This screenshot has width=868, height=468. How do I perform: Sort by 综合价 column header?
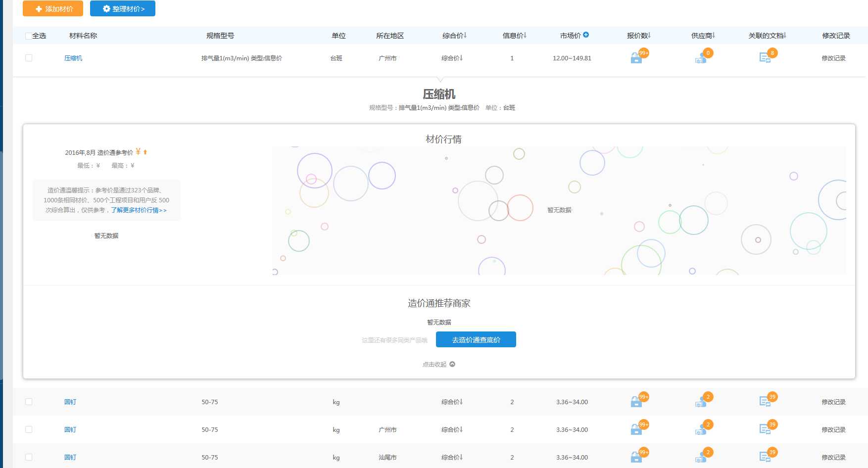click(454, 36)
